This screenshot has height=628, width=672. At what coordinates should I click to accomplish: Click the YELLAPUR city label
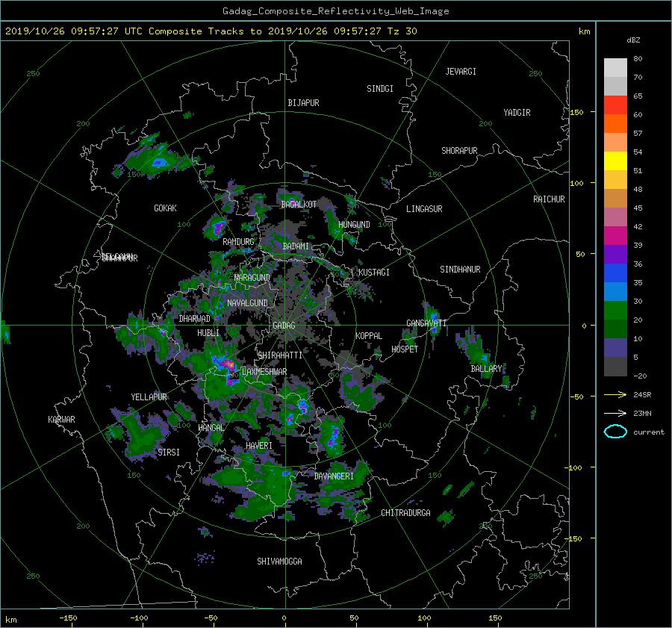(149, 397)
